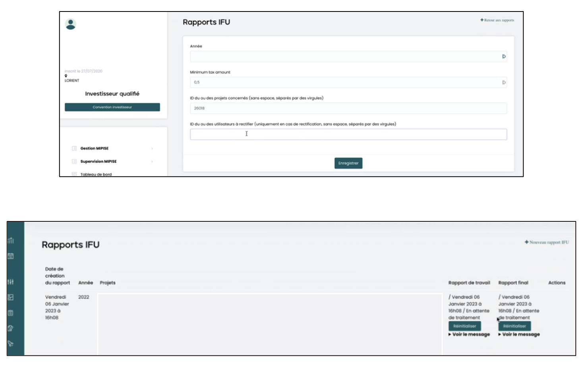Expand Voir le message under Rapport de travail
This screenshot has width=588, height=369.
470,334
